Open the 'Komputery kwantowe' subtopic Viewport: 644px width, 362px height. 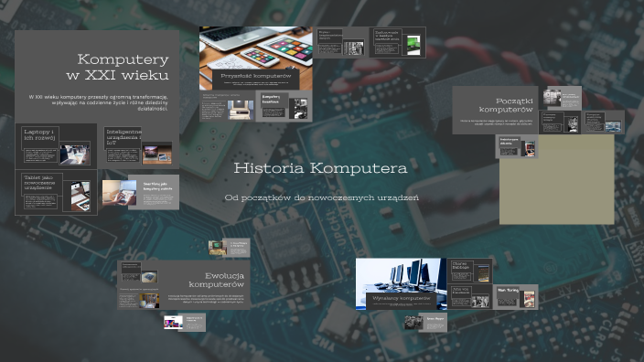[x=284, y=106]
